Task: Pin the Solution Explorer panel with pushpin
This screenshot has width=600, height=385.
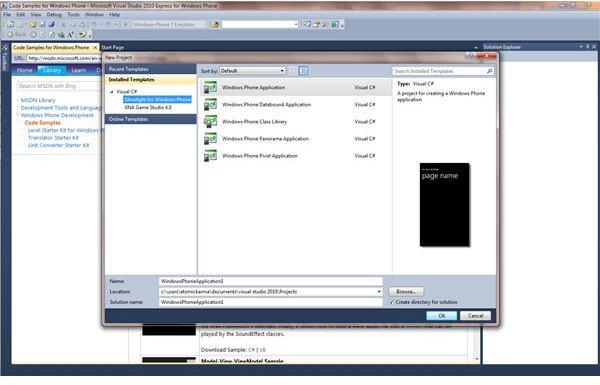Action: tap(587, 47)
